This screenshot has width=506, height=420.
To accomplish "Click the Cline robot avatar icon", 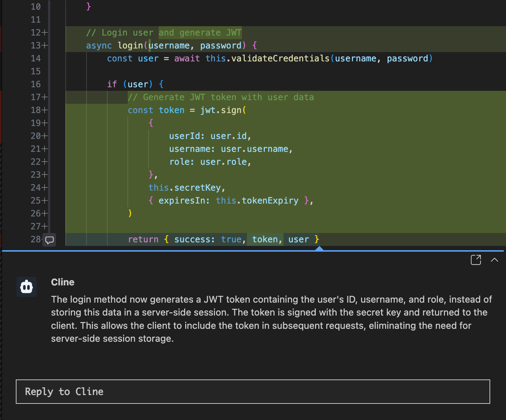I will [27, 287].
